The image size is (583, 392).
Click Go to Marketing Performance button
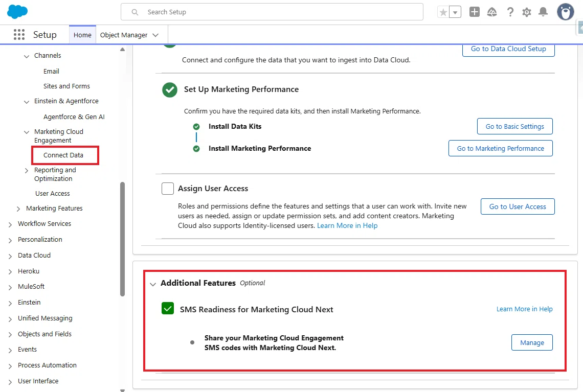click(x=501, y=148)
